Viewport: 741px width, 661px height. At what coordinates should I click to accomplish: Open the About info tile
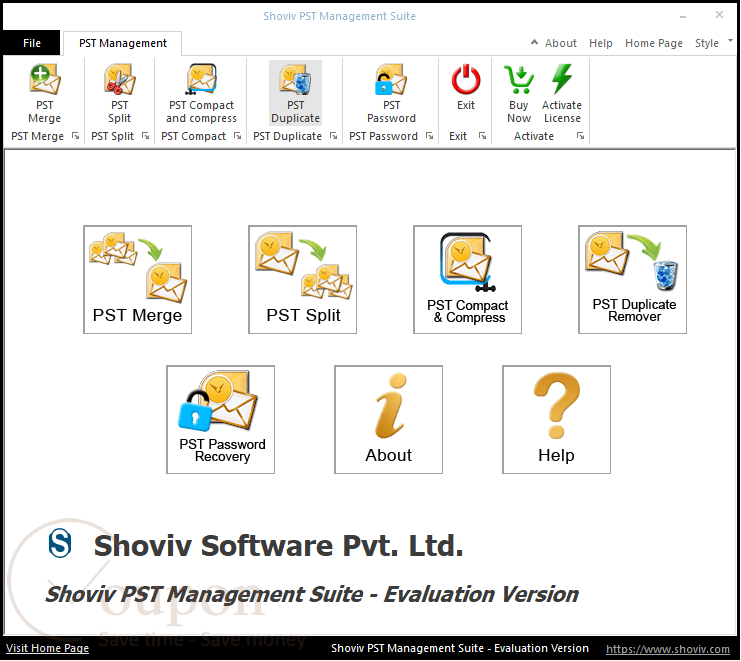(x=388, y=420)
